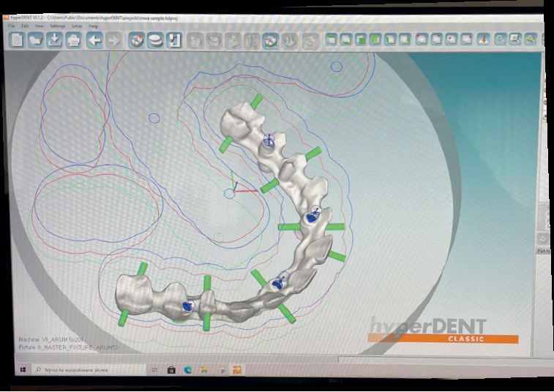Click the blue screw channel marker on bridge
The image size is (554, 392).
point(312,215)
